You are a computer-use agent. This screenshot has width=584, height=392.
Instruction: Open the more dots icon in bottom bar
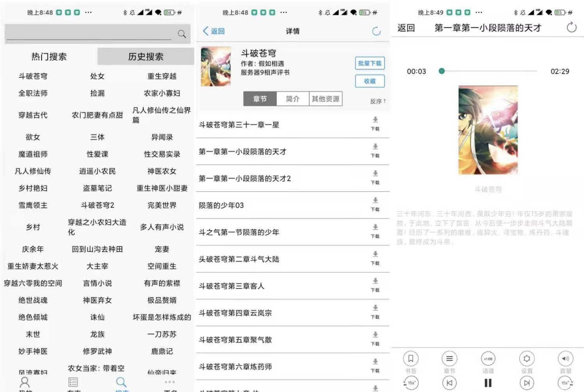tap(170, 382)
